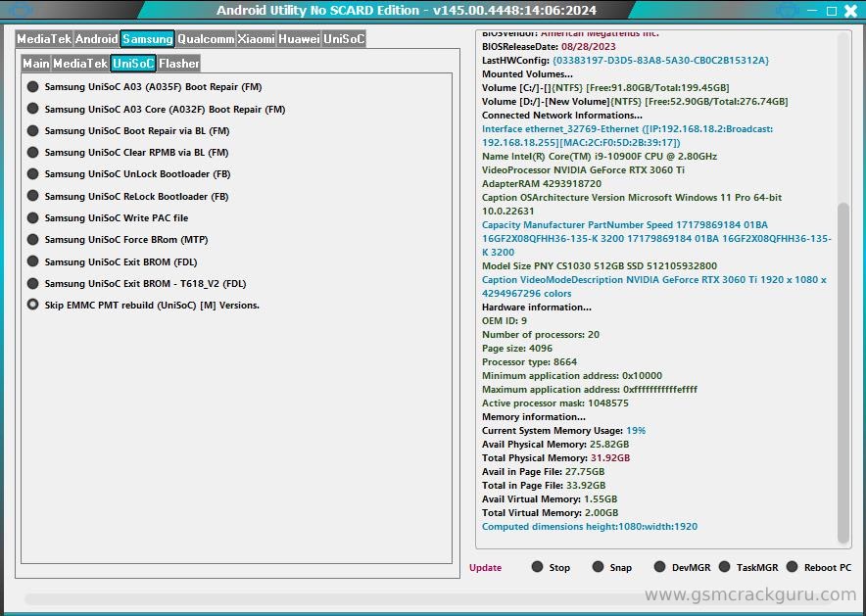Click the Total Physical Memory 31.92GB line

pos(555,457)
